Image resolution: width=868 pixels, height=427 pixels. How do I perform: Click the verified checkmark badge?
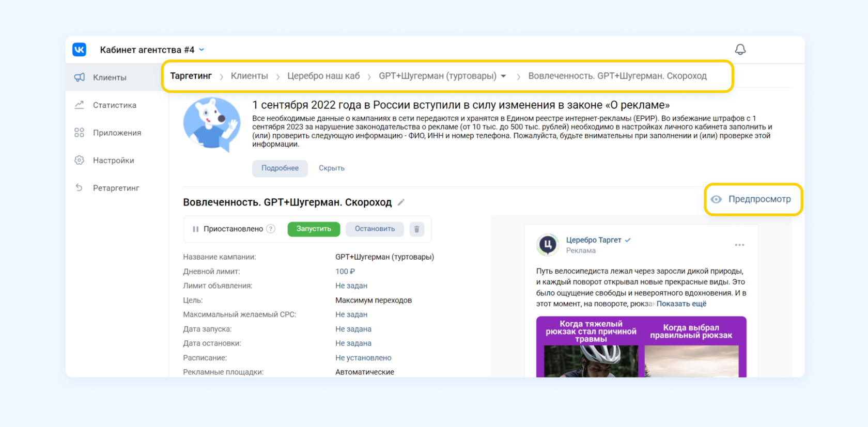(x=628, y=240)
